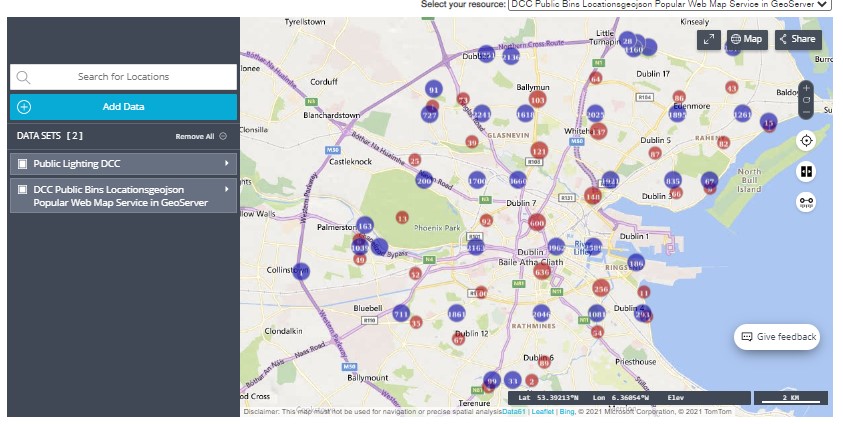Enter full screen map view
Image resolution: width=843 pixels, height=424 pixels.
(709, 39)
